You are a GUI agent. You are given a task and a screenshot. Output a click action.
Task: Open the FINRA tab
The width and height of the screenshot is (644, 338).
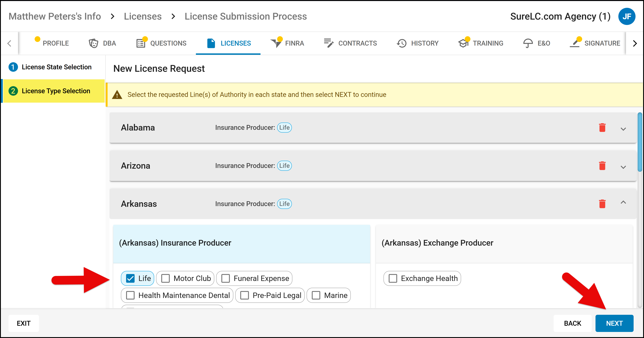click(x=288, y=43)
